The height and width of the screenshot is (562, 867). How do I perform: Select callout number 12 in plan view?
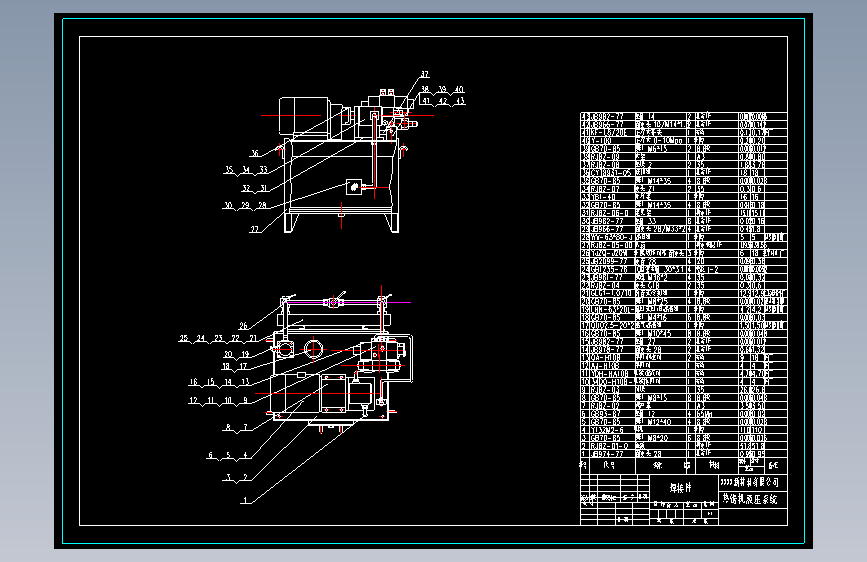tap(194, 400)
